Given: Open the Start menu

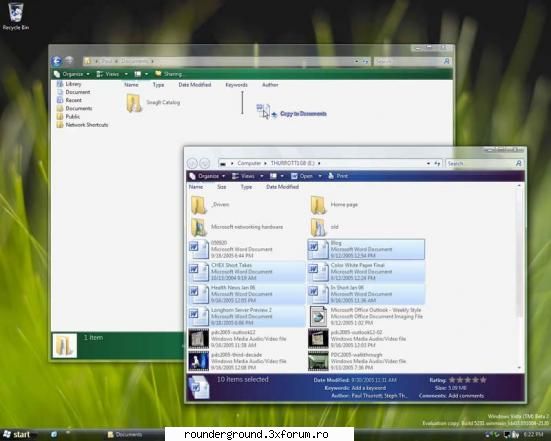Looking at the screenshot, I should [x=17, y=435].
